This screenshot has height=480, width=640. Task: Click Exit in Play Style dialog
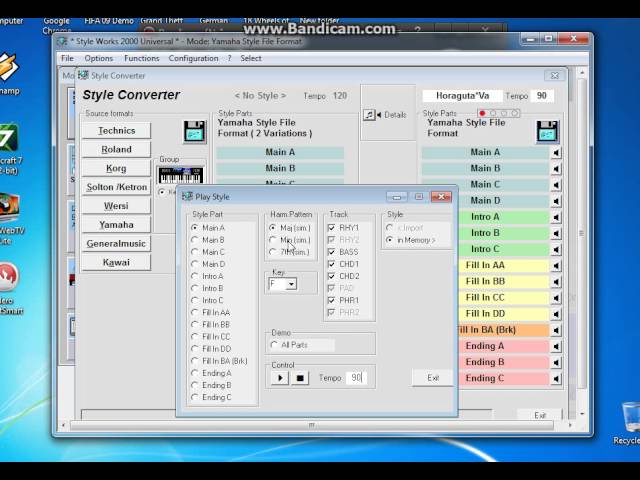pyautogui.click(x=433, y=378)
